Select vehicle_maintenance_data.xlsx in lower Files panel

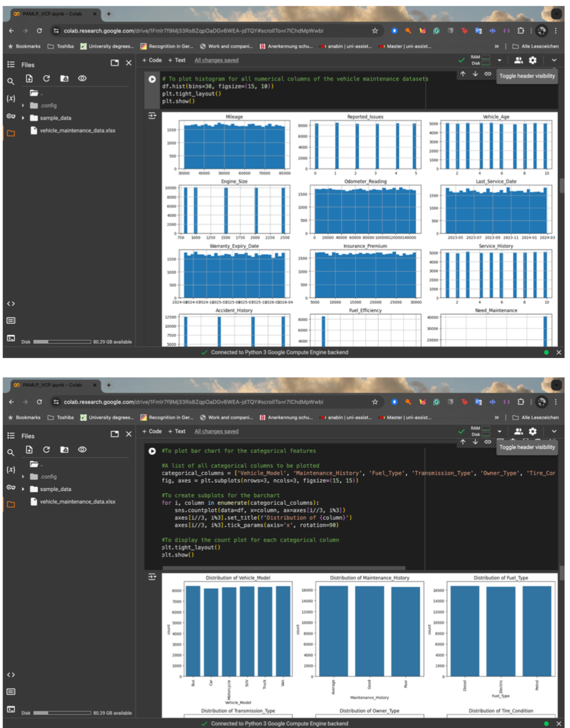78,501
